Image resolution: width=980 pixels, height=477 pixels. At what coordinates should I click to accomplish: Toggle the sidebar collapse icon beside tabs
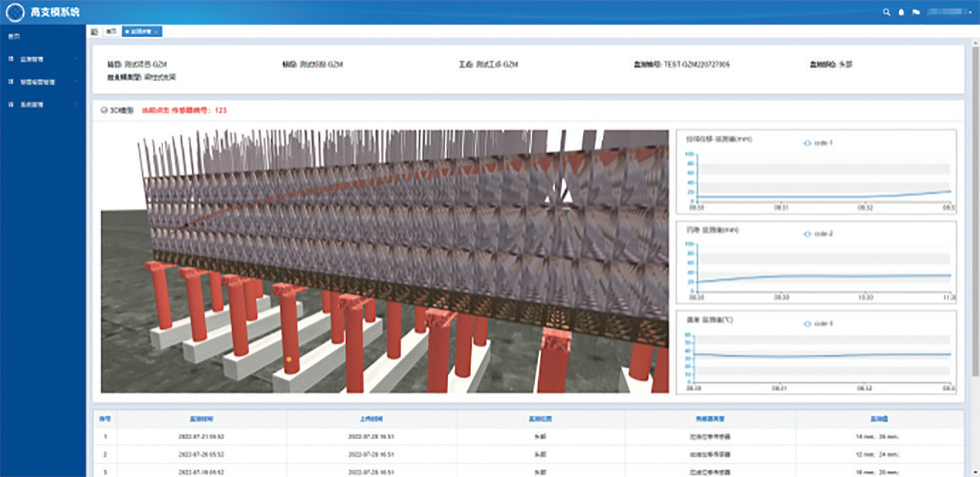pyautogui.click(x=95, y=31)
